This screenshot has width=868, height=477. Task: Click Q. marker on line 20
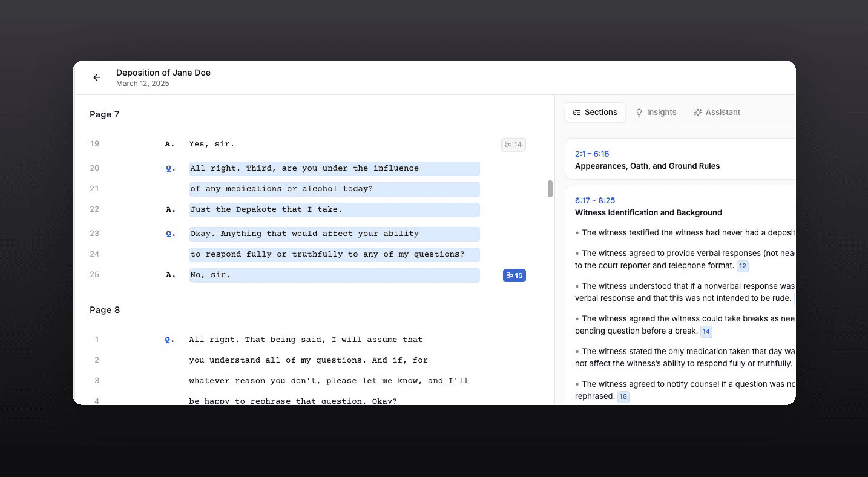[x=170, y=168]
